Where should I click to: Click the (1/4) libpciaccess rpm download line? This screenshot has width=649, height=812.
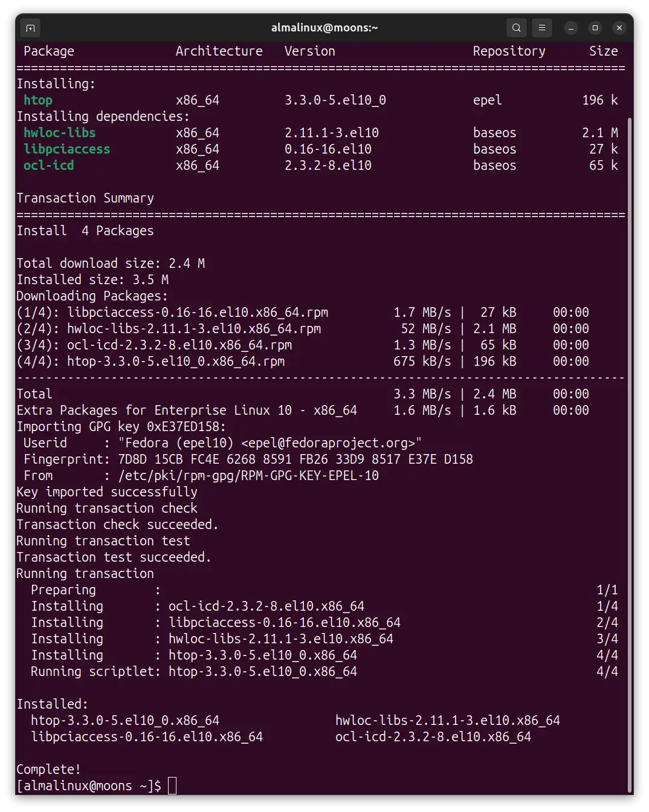point(303,313)
